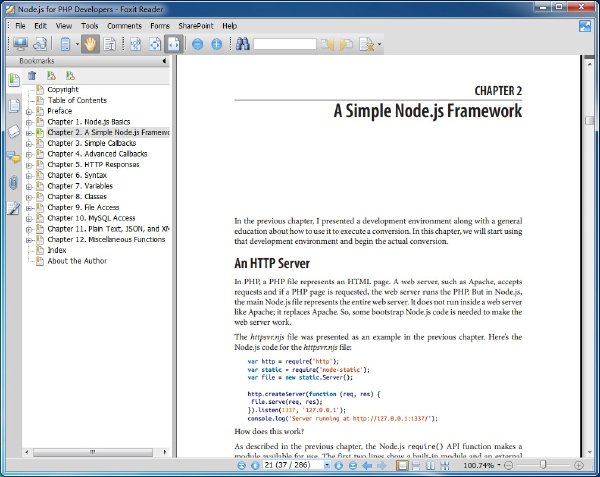Click into the Find text box
Viewport: 600px width, 477px height.
(285, 44)
